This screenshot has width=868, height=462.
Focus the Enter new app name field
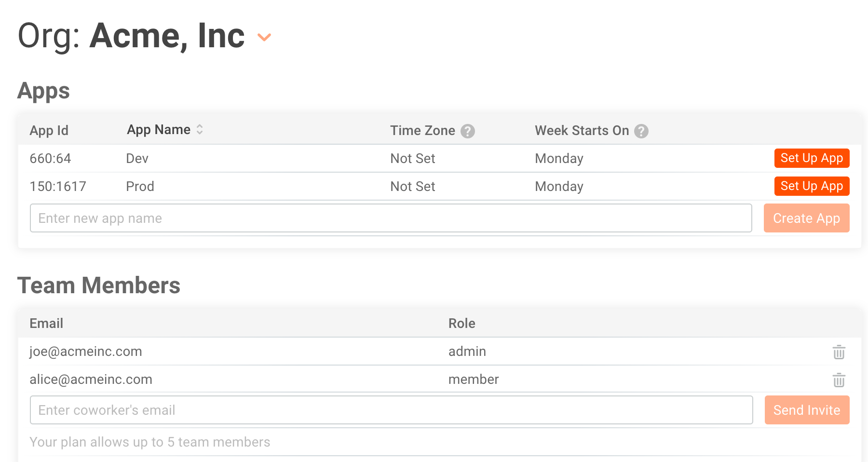(391, 218)
